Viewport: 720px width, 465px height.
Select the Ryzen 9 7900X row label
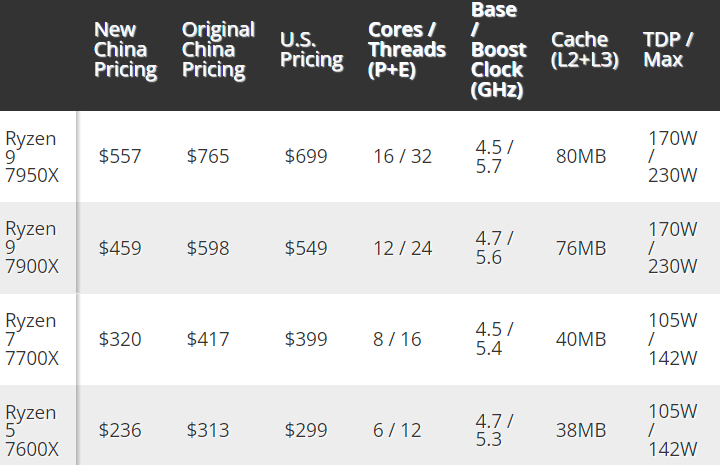31,247
